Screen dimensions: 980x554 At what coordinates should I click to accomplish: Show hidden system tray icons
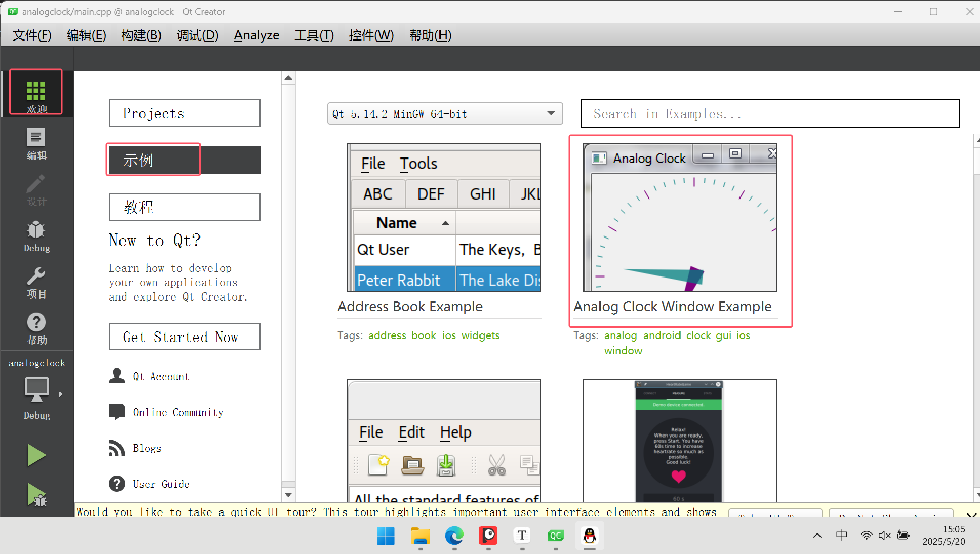817,536
